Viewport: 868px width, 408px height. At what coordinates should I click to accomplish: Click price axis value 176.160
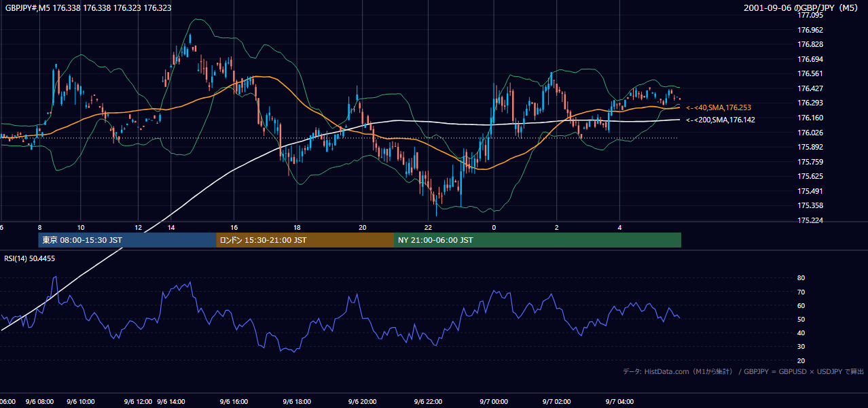tap(810, 118)
